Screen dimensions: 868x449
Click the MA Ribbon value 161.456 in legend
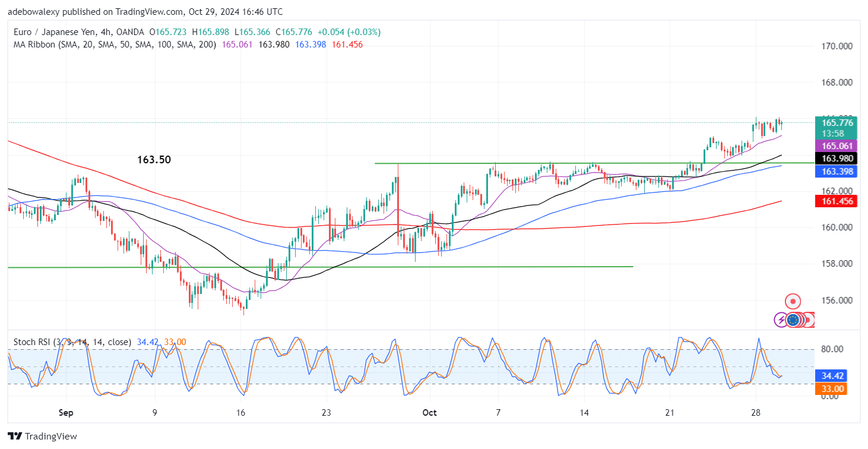click(347, 45)
